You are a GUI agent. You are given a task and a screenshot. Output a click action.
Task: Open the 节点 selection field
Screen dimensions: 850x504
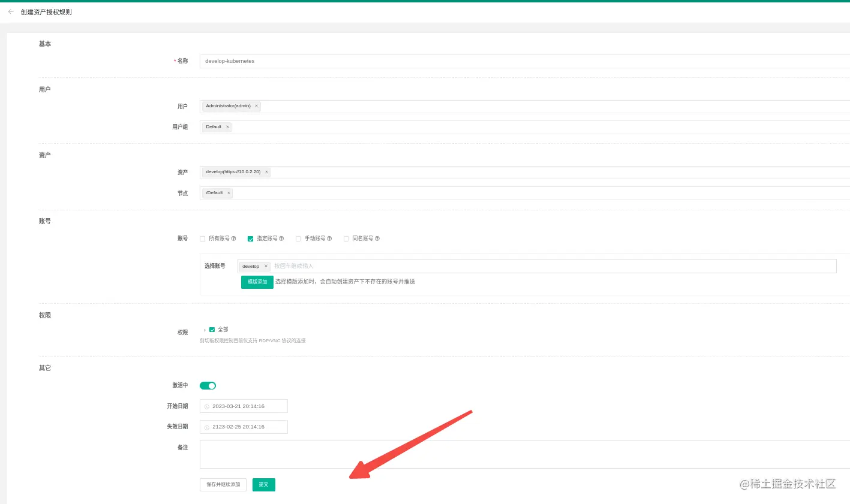525,193
